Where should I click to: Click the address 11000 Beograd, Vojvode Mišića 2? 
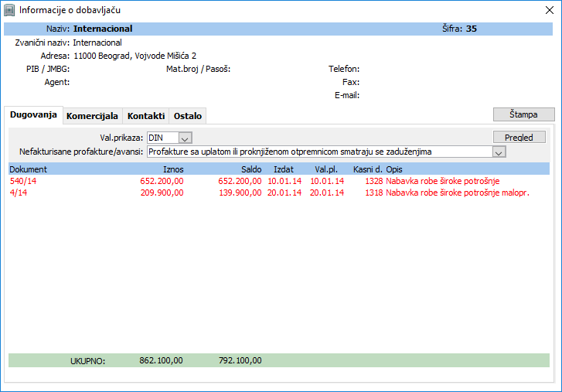pos(135,56)
